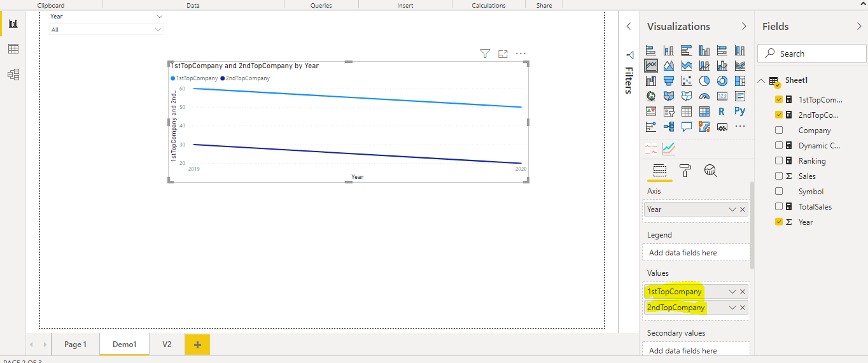
Task: Click Legend's 'Add data fields here' well
Action: tap(697, 253)
